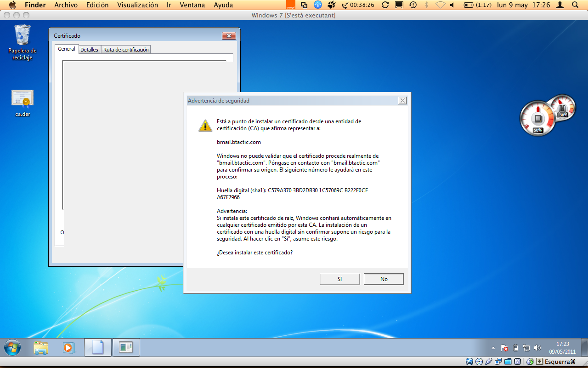Image resolution: width=588 pixels, height=368 pixels.
Task: Click the Mac battery status (1:17)
Action: click(477, 5)
